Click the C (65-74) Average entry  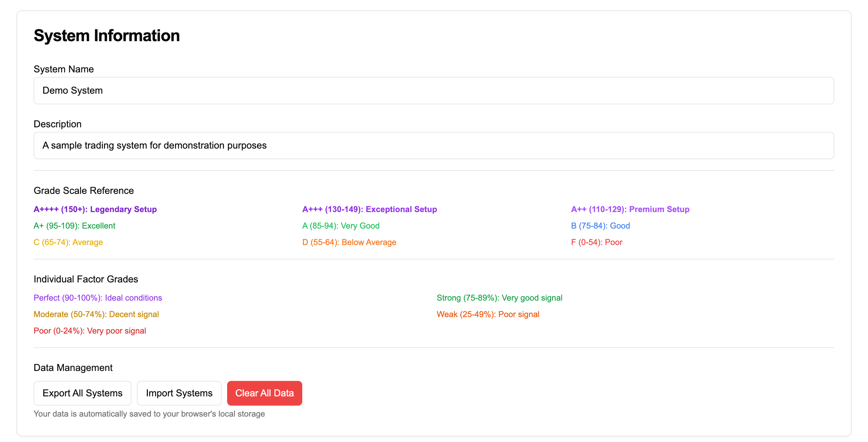(x=68, y=242)
